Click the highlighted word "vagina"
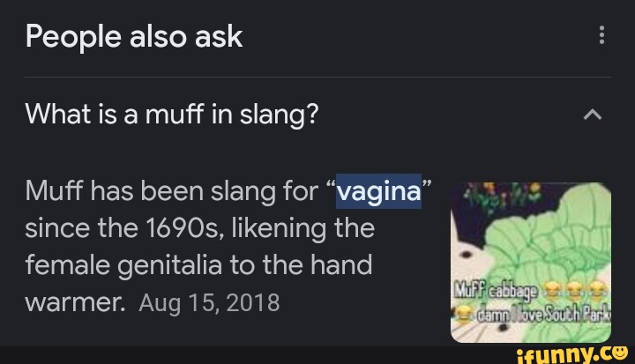 click(377, 189)
